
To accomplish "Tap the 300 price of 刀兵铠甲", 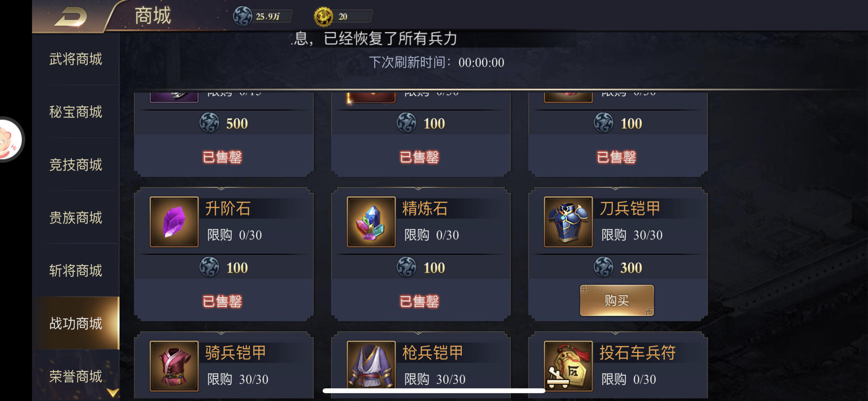I will click(x=631, y=268).
